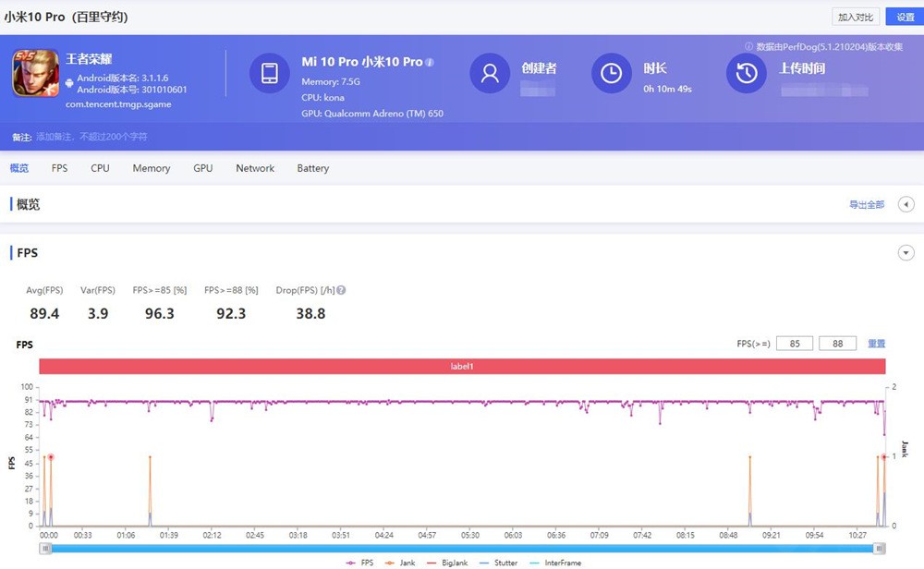924x569 pixels.
Task: Click the Memory: 7.5G text
Action: (x=331, y=82)
